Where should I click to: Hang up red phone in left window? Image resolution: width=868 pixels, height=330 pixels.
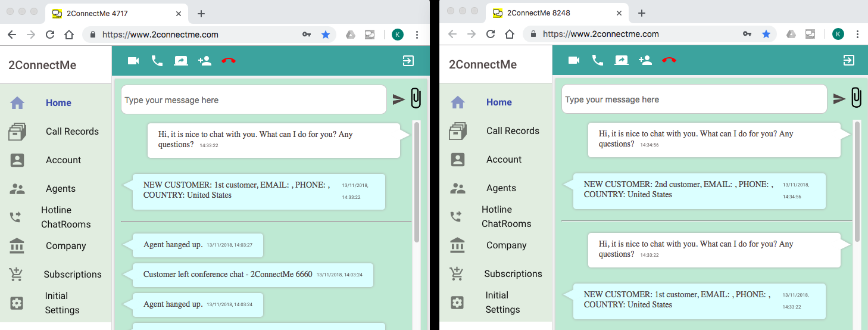point(229,61)
